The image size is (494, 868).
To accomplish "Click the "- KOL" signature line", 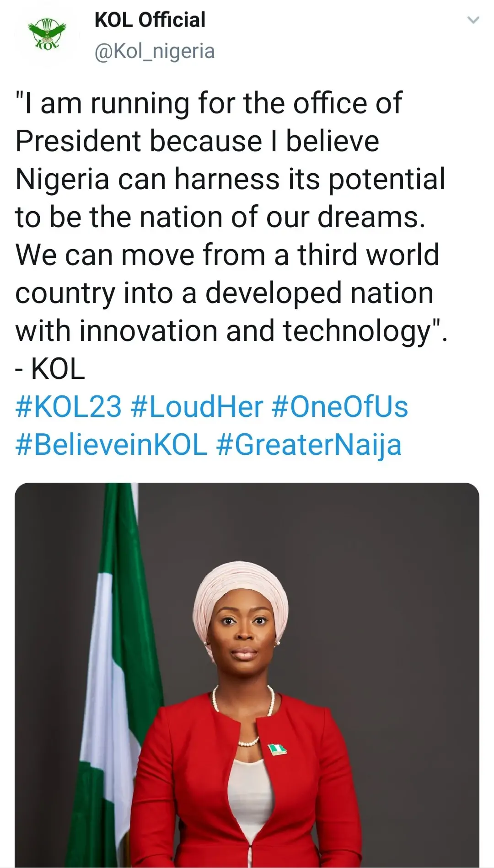I will click(50, 368).
